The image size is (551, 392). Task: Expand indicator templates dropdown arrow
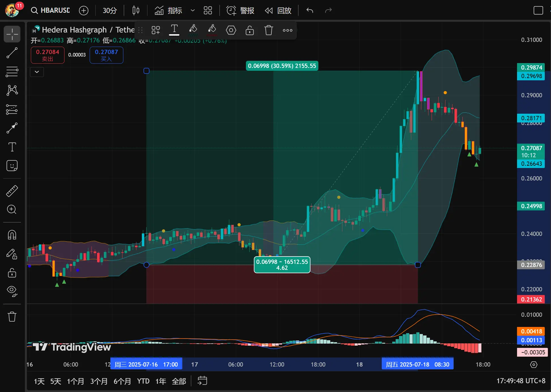click(193, 10)
